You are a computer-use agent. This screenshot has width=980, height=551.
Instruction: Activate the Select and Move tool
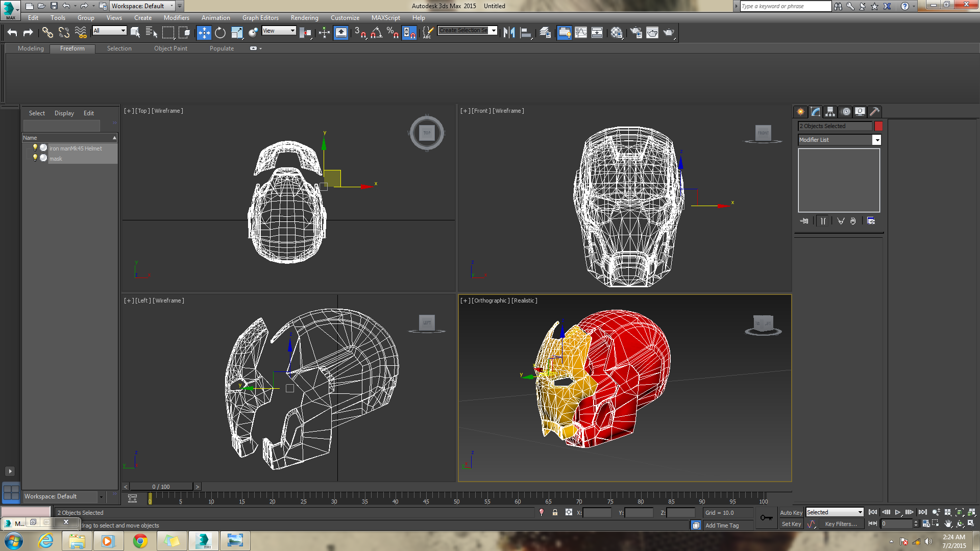tap(204, 33)
